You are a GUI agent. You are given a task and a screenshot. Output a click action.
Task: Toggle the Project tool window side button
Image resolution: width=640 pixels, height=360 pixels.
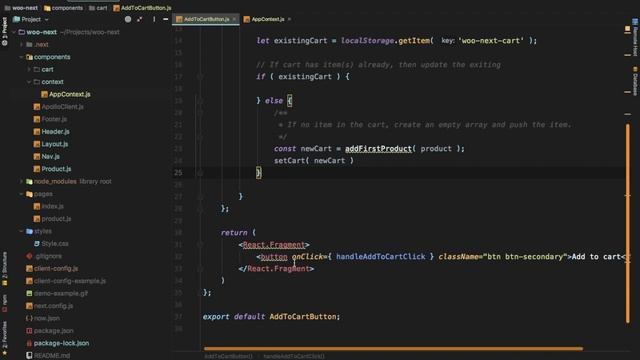[x=4, y=31]
